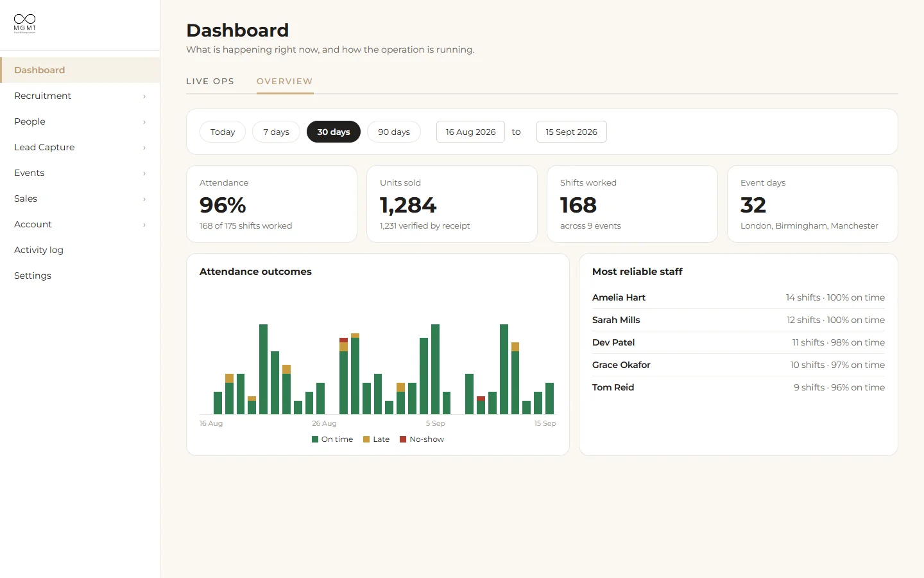Click '14 shifts · 100% on time' text
924x578 pixels.
(x=835, y=297)
